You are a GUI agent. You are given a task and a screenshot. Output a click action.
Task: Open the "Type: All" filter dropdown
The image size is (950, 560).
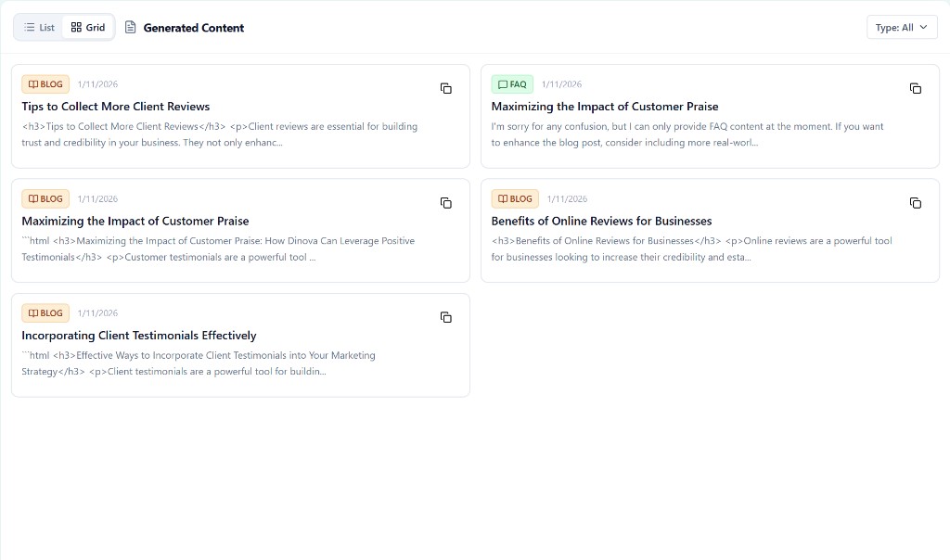tap(902, 27)
